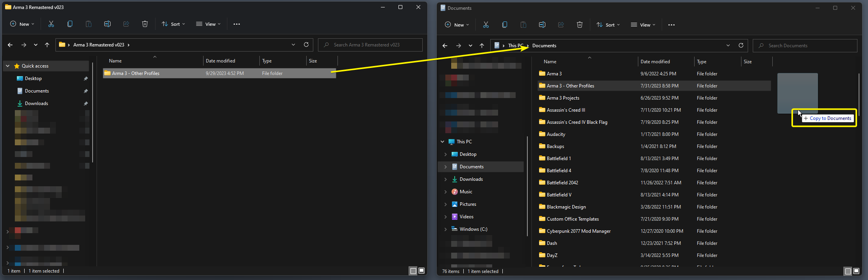Refresh the Documents folder view
Image resolution: width=868 pixels, height=280 pixels.
[x=741, y=45]
